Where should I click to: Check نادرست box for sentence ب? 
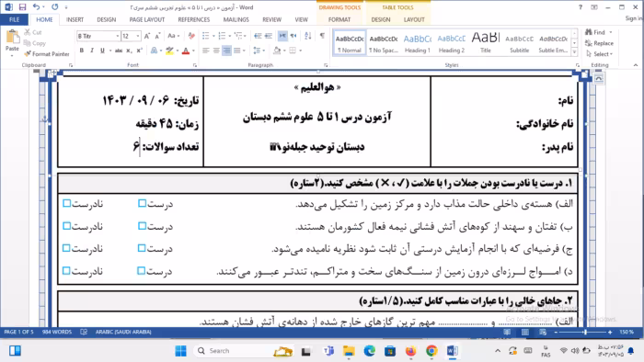66,226
